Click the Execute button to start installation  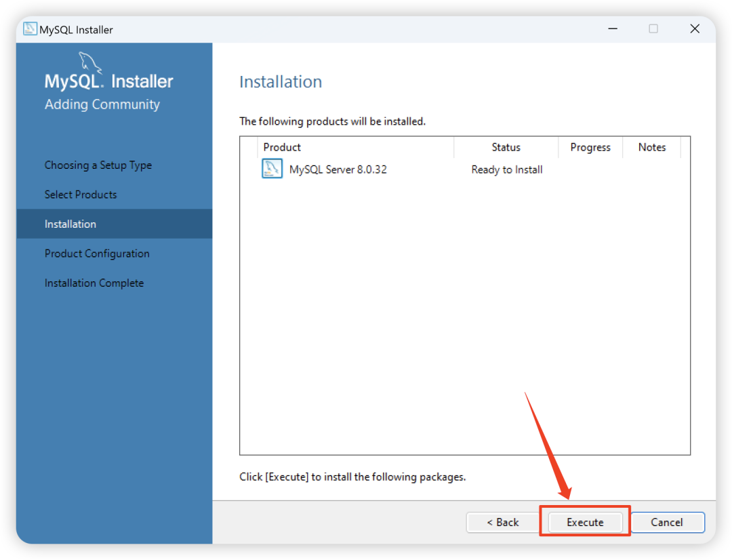(584, 522)
